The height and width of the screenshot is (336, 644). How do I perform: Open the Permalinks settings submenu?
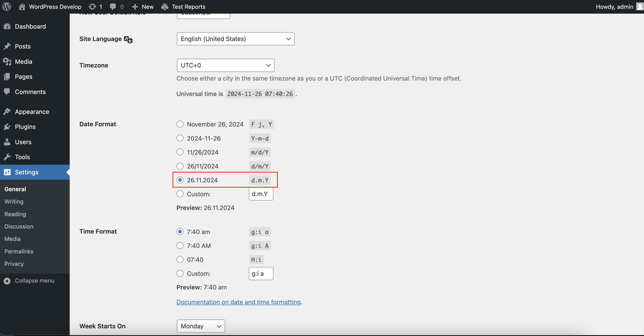pos(19,251)
